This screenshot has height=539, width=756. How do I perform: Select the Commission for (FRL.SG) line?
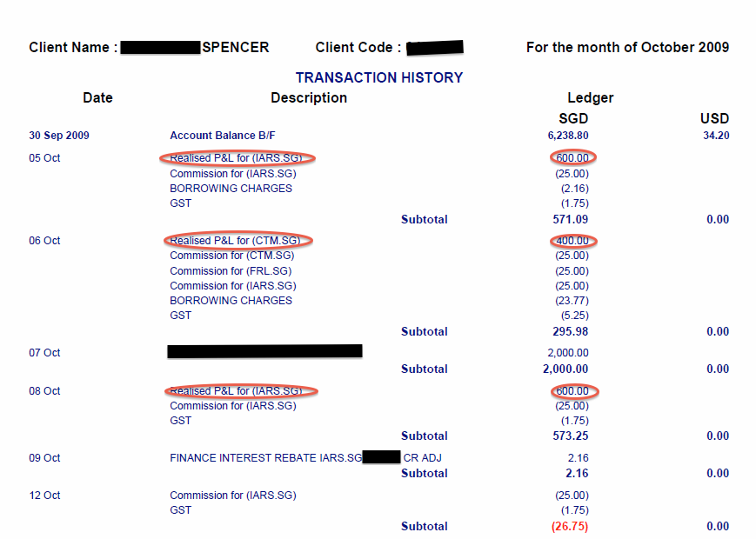click(232, 270)
